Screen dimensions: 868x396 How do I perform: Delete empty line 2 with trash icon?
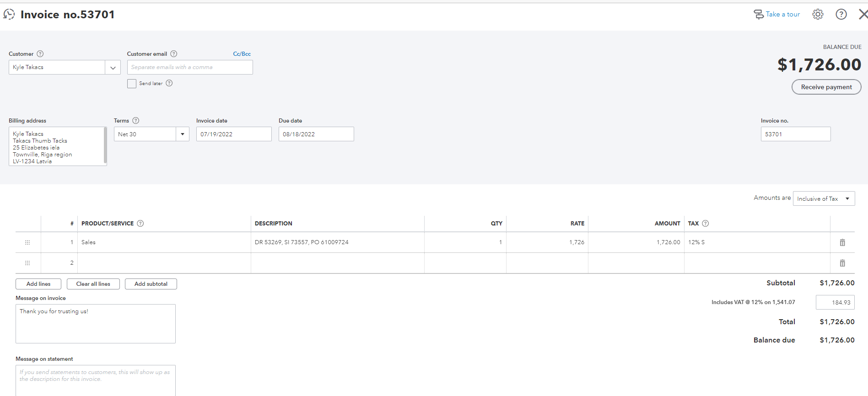[x=842, y=263]
